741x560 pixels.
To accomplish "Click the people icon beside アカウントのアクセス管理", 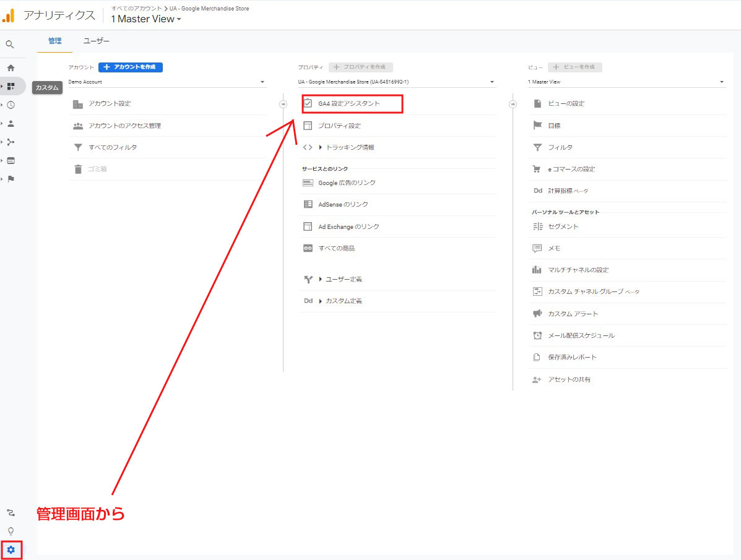I will pyautogui.click(x=78, y=126).
